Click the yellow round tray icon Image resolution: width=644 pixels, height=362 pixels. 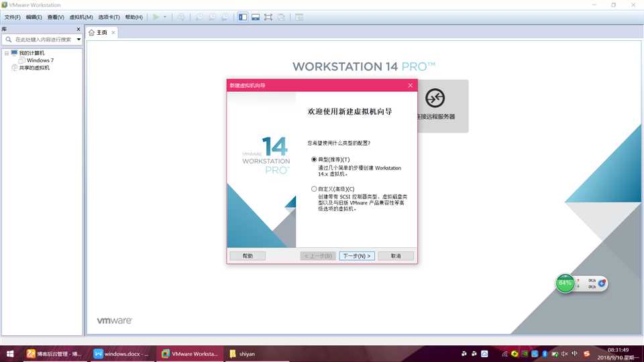[x=515, y=354]
